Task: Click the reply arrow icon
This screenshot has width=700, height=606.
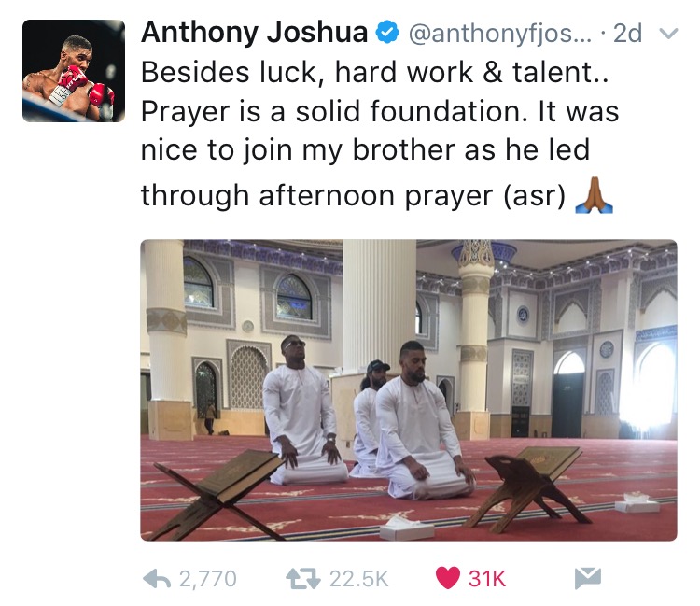Action: point(157,579)
